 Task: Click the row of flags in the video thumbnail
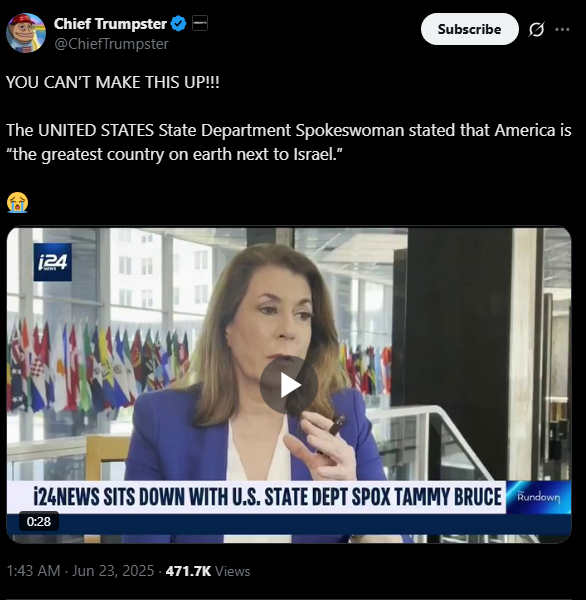pos(99,365)
